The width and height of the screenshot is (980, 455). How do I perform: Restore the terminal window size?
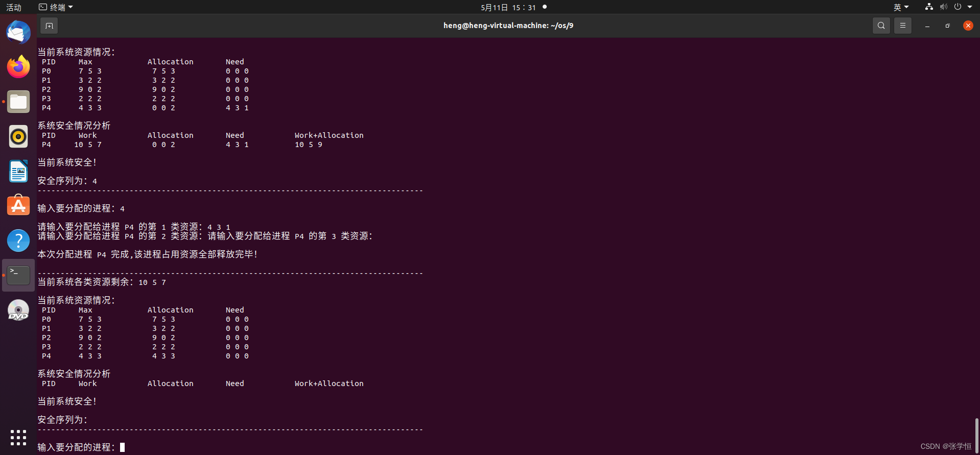pyautogui.click(x=948, y=26)
